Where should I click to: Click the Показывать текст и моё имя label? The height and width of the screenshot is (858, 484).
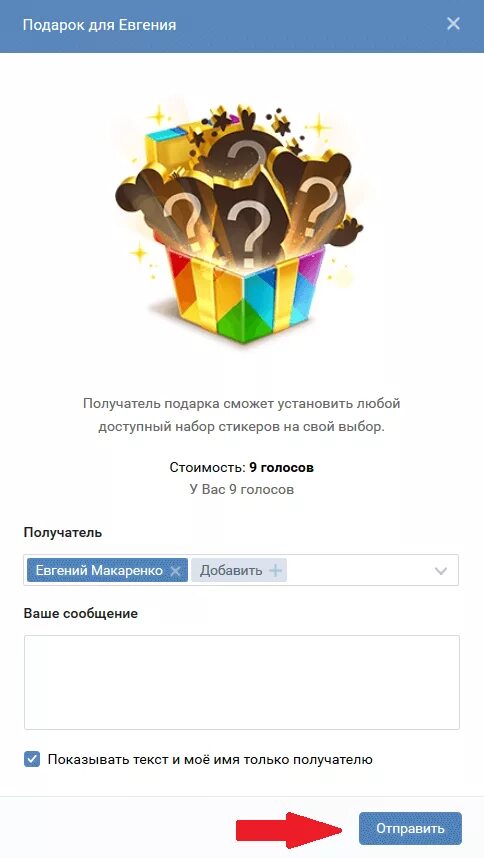[x=210, y=760]
